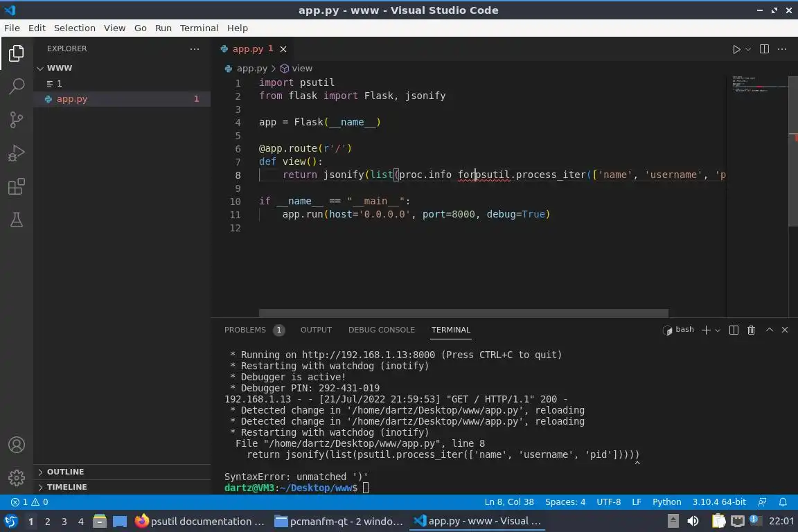Change encoding via UTF-8 status item

click(608, 502)
